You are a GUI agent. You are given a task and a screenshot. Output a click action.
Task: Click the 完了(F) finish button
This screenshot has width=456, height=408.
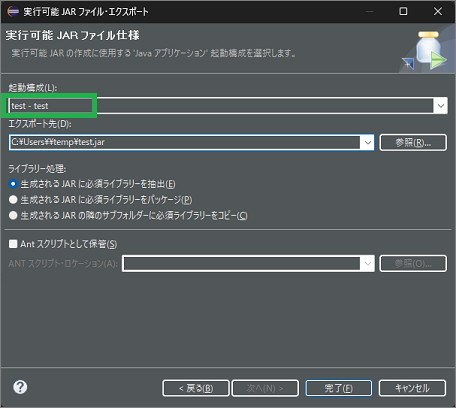339,388
